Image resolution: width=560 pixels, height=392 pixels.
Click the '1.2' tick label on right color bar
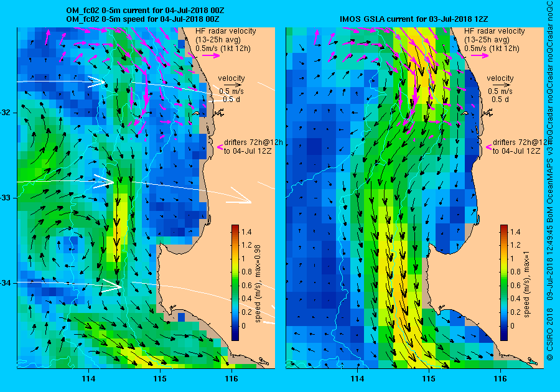515,245
